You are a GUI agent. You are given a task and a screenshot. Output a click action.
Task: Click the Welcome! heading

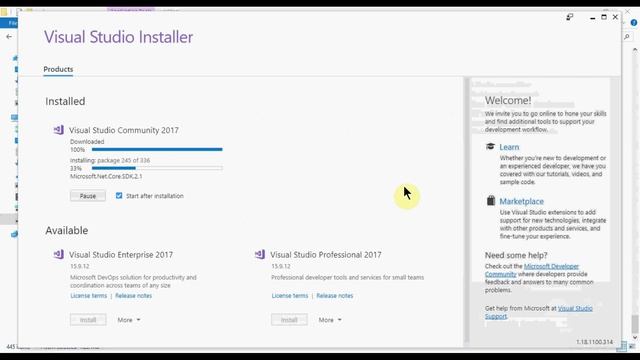508,100
